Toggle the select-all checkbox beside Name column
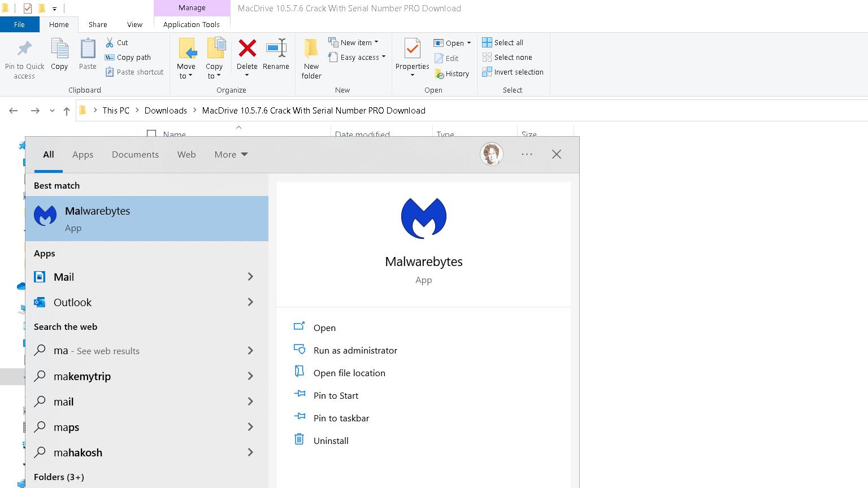868x488 pixels. 151,134
